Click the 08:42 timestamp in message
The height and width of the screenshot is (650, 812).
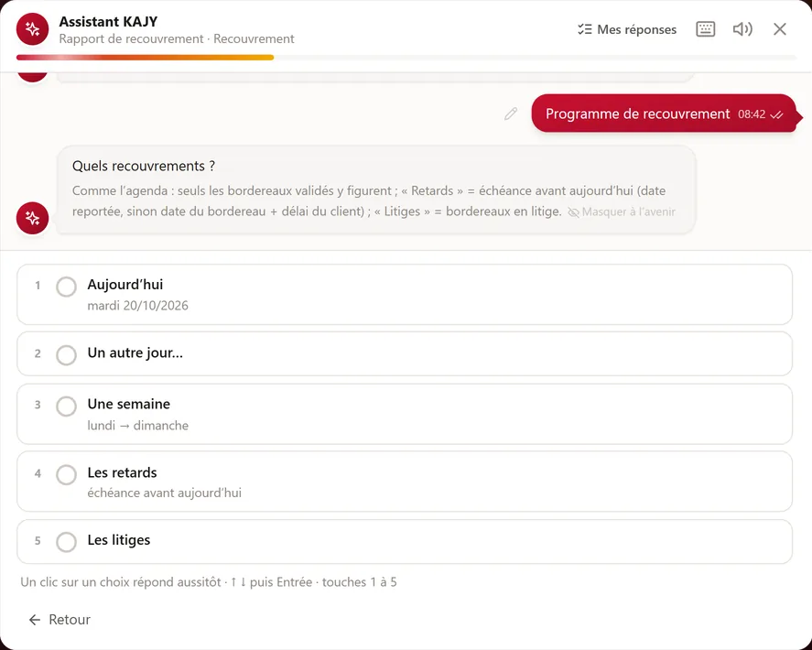(752, 114)
